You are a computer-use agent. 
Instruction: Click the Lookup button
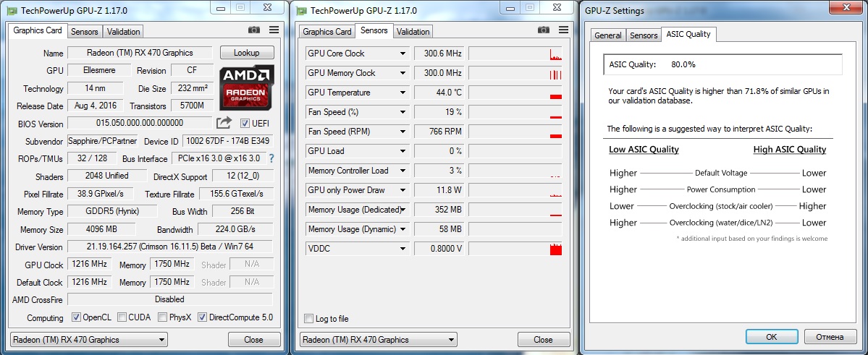(x=247, y=53)
